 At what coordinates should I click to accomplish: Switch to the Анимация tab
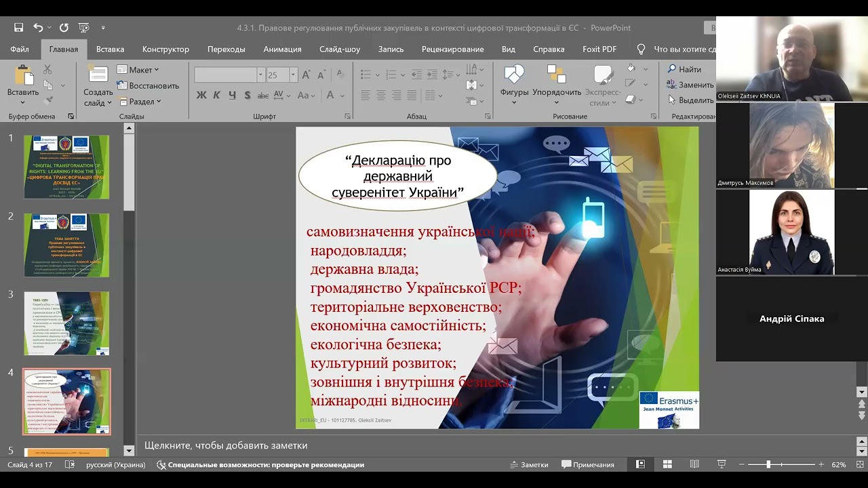(x=282, y=49)
